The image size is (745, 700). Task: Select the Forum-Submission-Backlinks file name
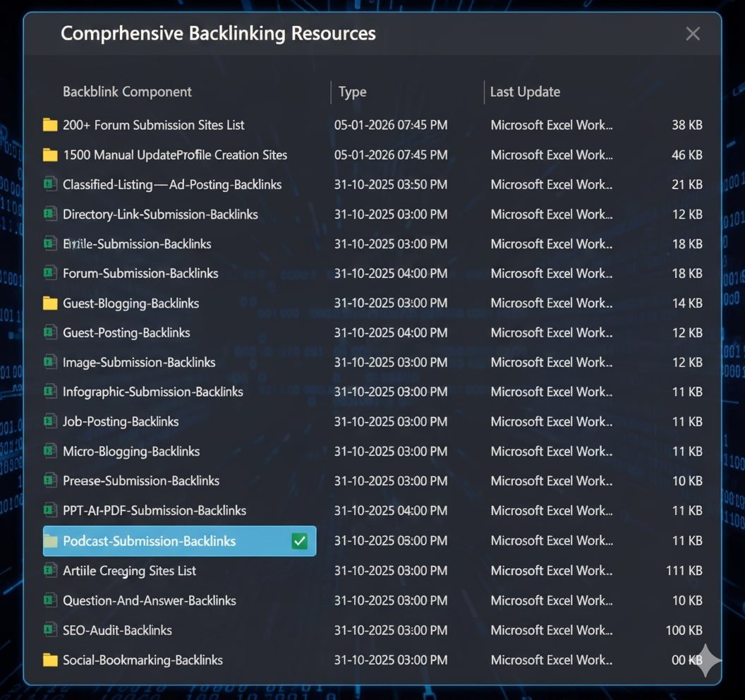(x=140, y=274)
